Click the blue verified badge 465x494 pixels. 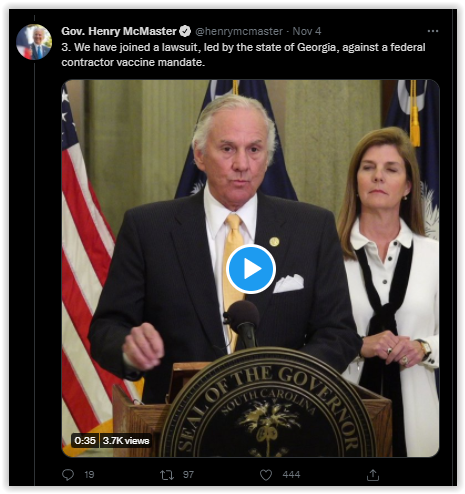(x=185, y=31)
